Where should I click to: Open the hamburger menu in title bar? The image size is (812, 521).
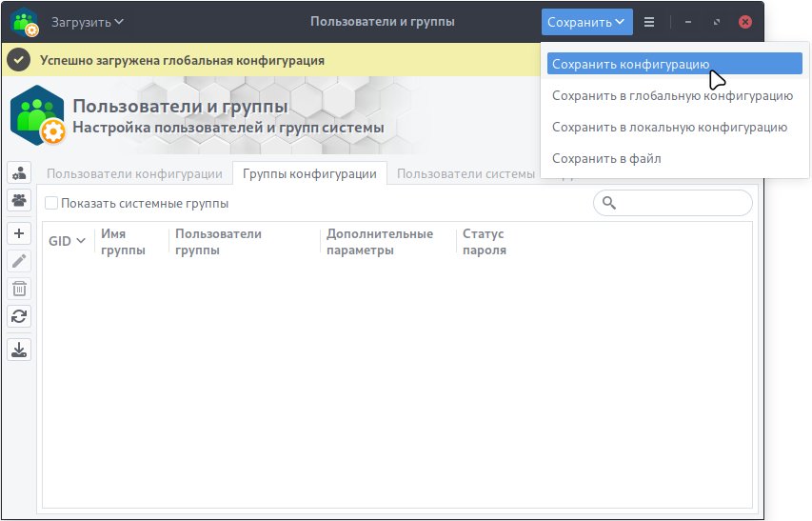coord(649,22)
